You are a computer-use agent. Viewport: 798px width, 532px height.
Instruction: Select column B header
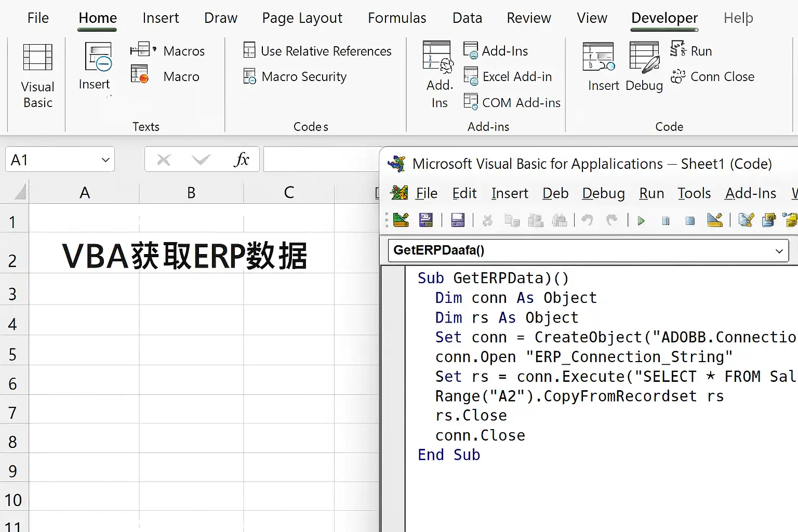click(191, 193)
